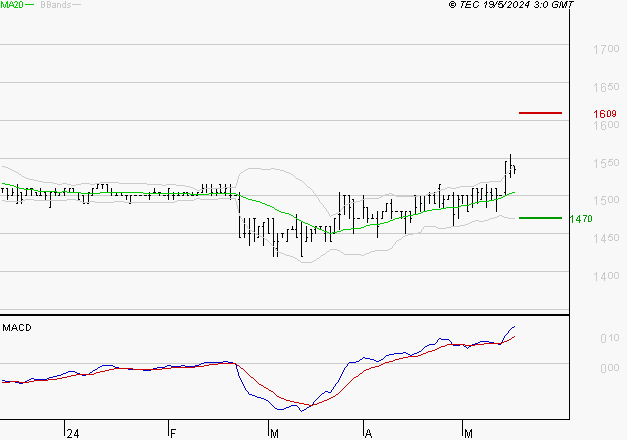The width and height of the screenshot is (627, 440).
Task: Click the 1450 price axis label
Action: [606, 238]
